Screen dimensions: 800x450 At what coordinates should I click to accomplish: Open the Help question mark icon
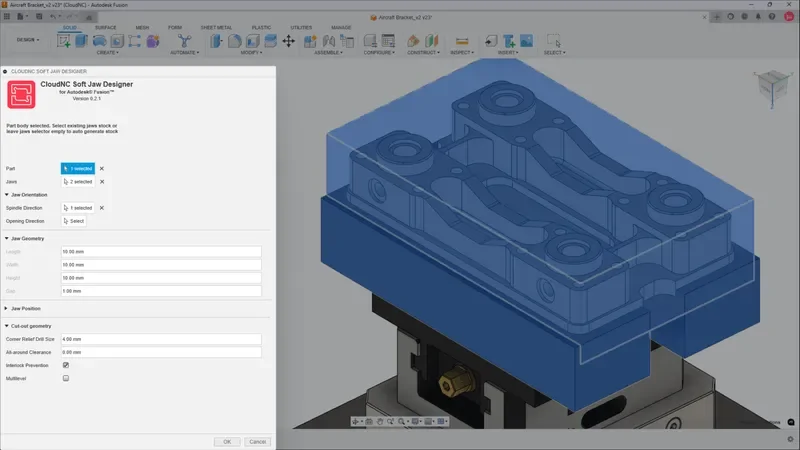pyautogui.click(x=772, y=17)
